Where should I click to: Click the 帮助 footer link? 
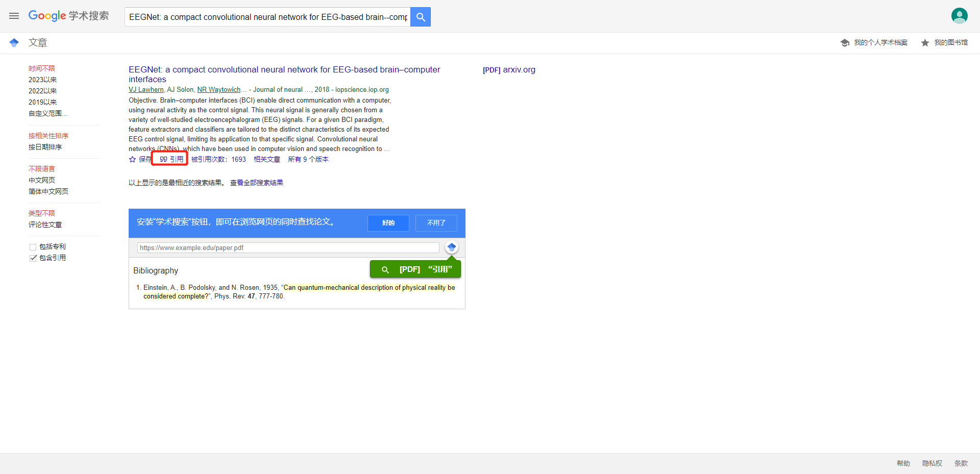[903, 463]
